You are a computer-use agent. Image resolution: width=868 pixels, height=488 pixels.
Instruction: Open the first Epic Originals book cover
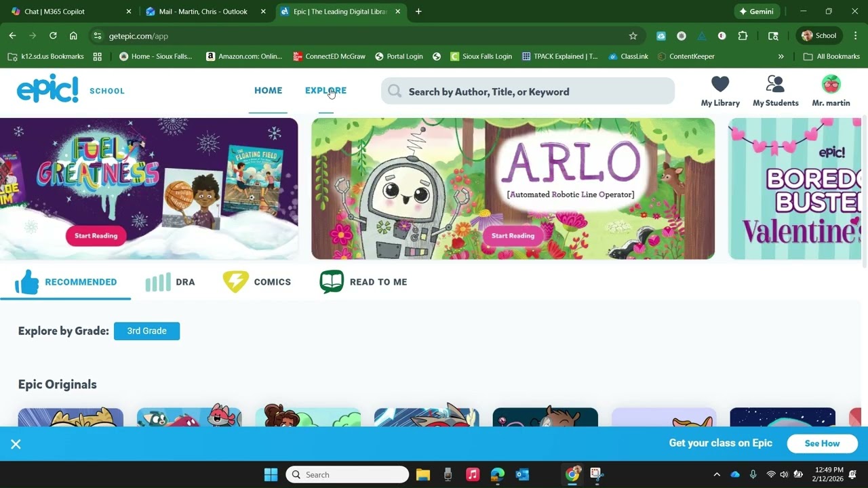coord(71,417)
